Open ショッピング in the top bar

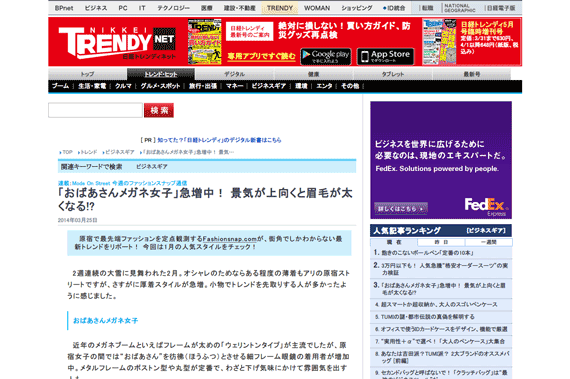pyautogui.click(x=357, y=8)
